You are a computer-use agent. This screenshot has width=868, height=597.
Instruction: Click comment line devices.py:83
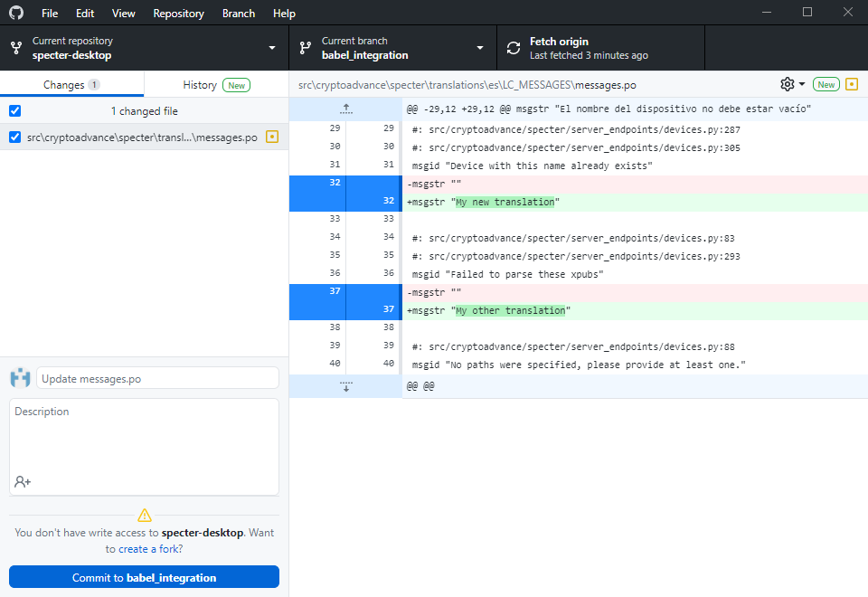coord(573,239)
